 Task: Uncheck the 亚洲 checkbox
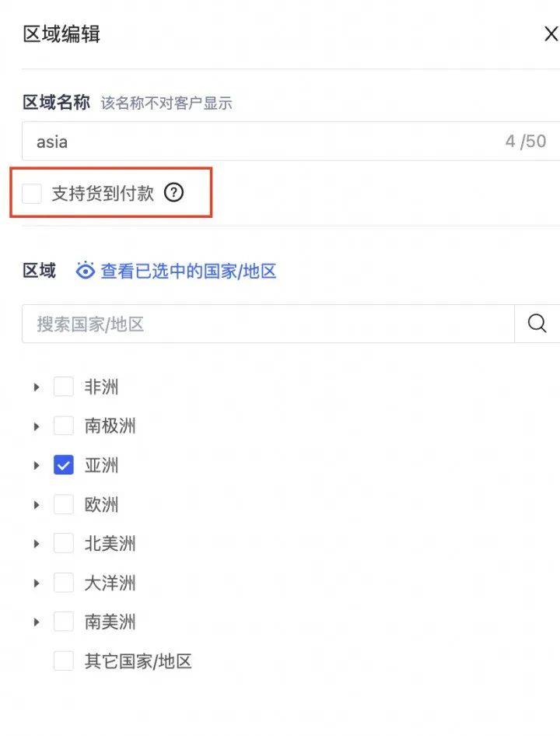coord(63,465)
